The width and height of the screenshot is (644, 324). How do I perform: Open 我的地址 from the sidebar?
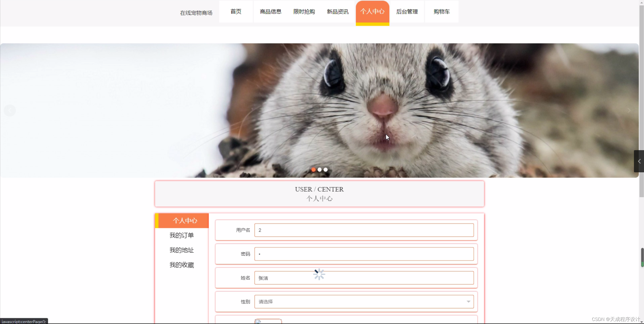pos(182,250)
